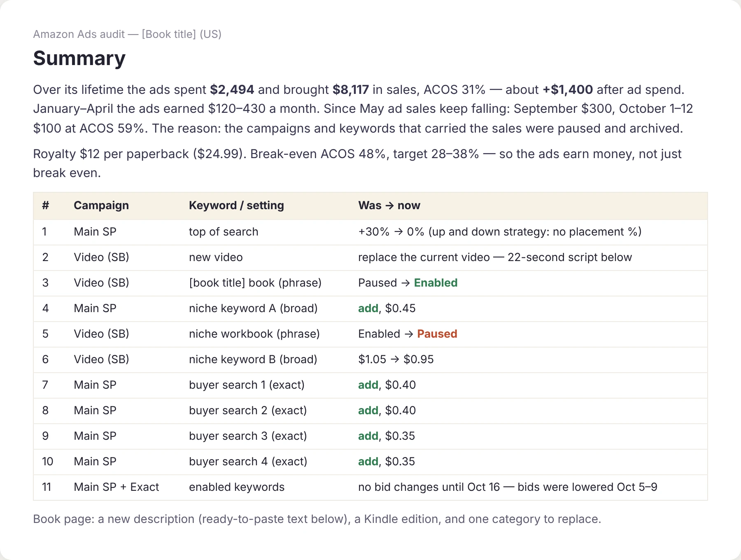Click the 'Campaign' column header
The width and height of the screenshot is (741, 560).
[101, 205]
